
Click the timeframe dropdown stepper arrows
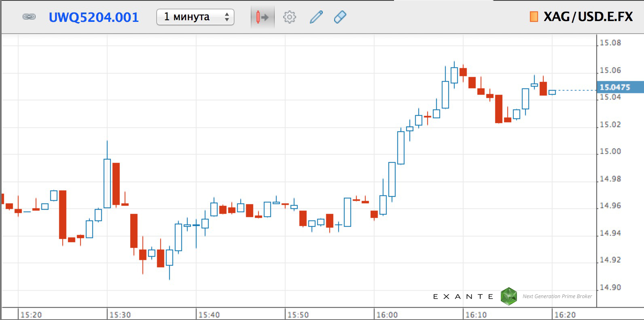click(x=227, y=17)
